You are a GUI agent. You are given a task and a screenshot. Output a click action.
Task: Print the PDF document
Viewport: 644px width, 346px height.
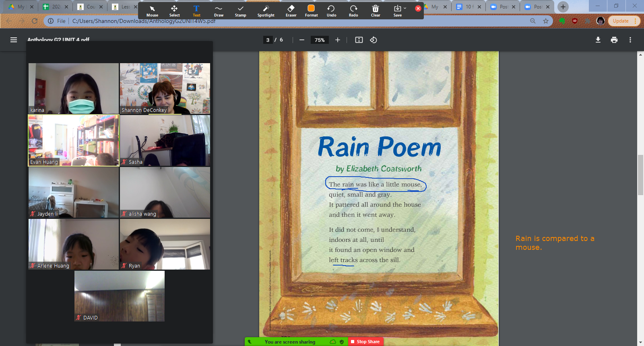click(614, 40)
